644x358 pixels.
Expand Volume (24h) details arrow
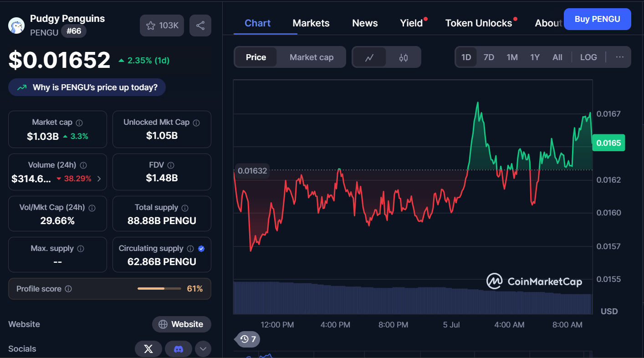click(x=99, y=179)
